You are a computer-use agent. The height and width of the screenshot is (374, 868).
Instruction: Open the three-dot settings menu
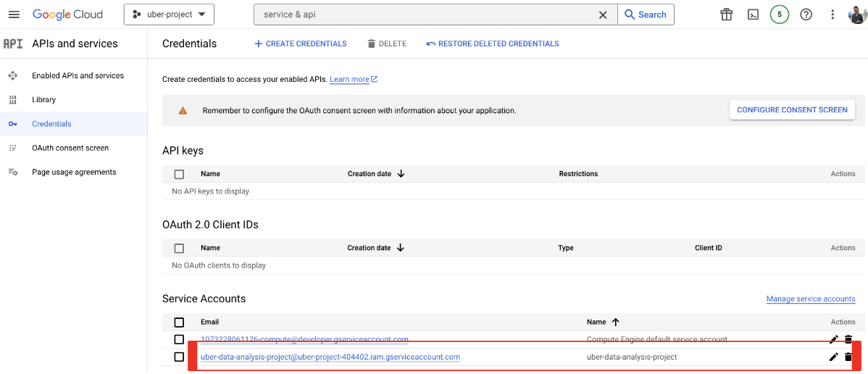(x=832, y=14)
